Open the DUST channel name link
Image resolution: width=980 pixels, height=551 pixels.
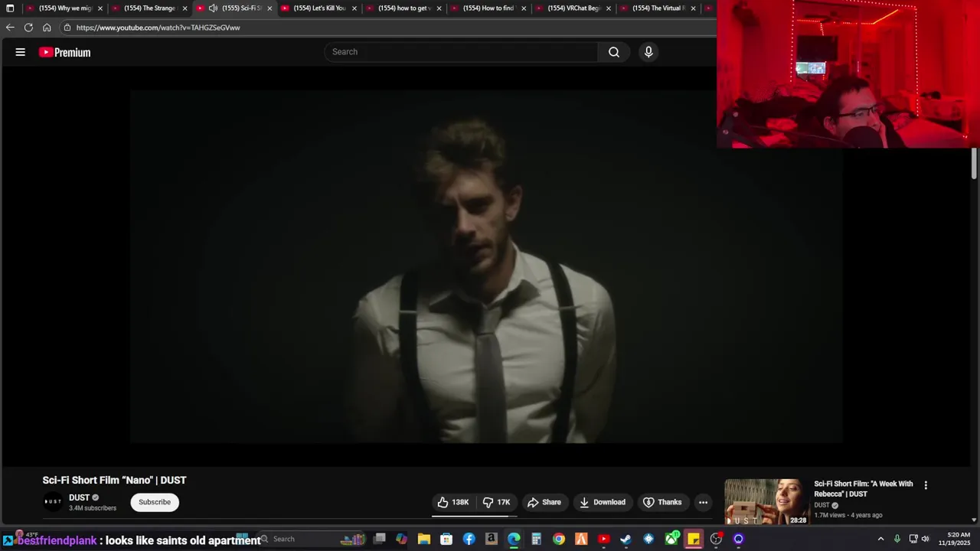(x=80, y=497)
